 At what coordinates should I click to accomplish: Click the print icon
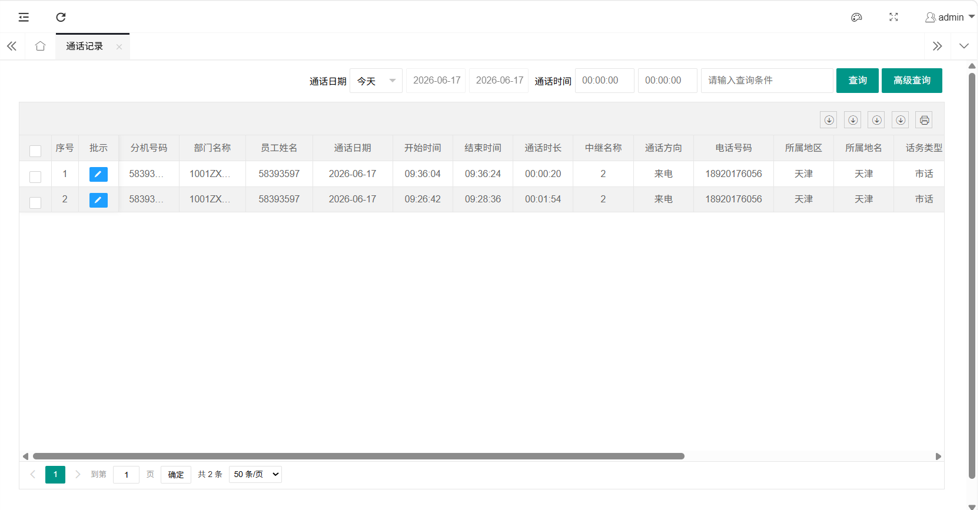pyautogui.click(x=924, y=120)
